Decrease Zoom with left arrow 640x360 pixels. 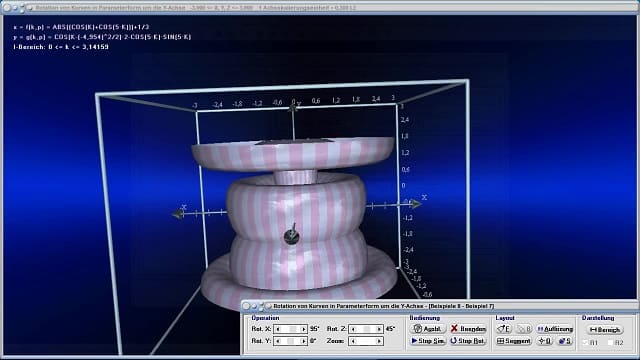353,341
